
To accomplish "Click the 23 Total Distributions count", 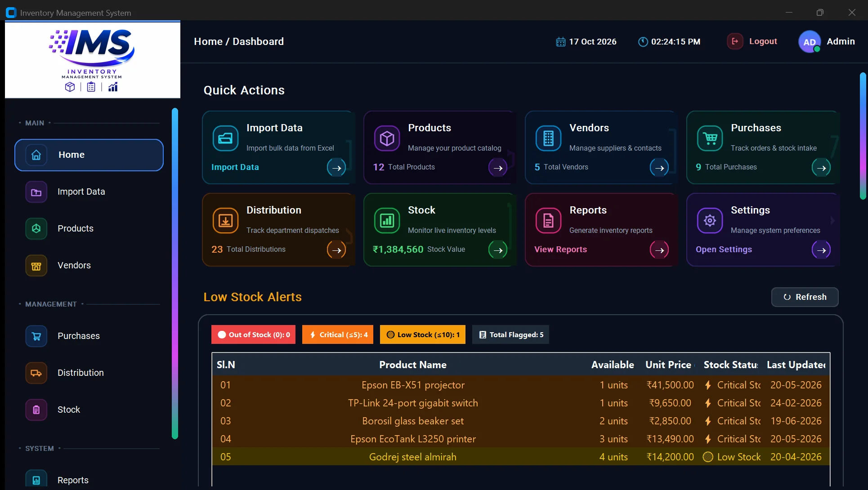I will [248, 249].
